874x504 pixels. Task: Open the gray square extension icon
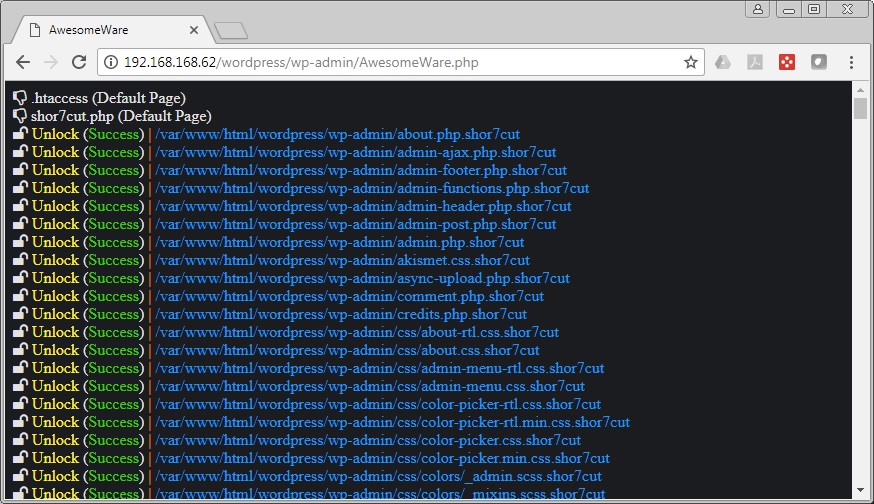click(x=818, y=62)
